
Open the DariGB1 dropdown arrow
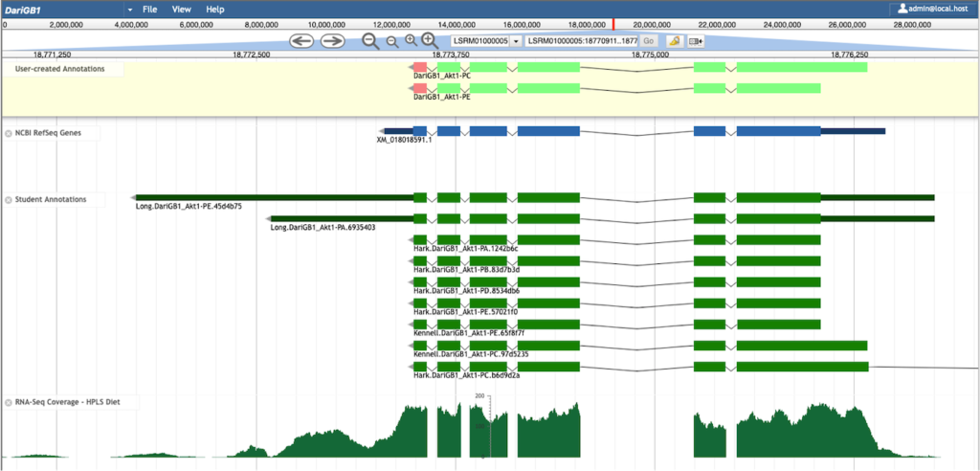click(129, 9)
